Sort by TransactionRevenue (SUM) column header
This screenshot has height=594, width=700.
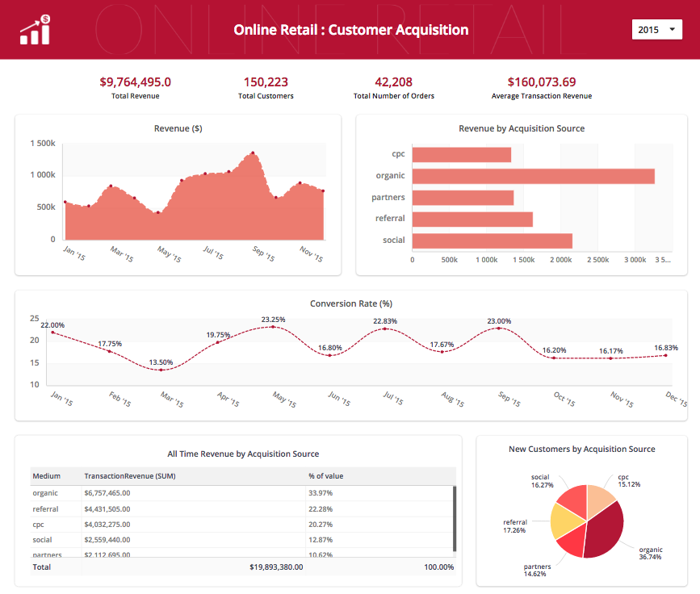(129, 476)
